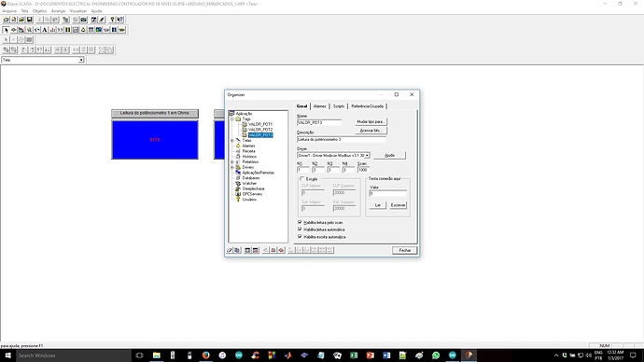The height and width of the screenshot is (362, 644).
Task: Open the Driver selection dropdown
Action: 367,155
